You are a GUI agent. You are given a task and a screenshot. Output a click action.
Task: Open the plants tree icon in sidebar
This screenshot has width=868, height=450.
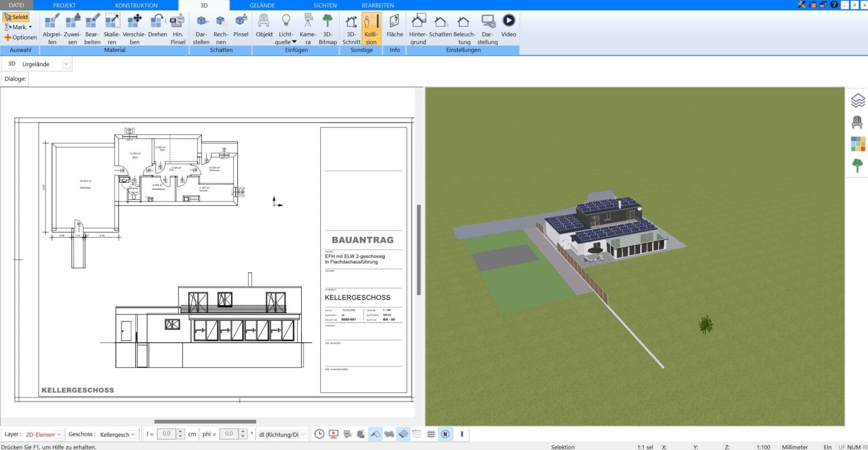[857, 165]
